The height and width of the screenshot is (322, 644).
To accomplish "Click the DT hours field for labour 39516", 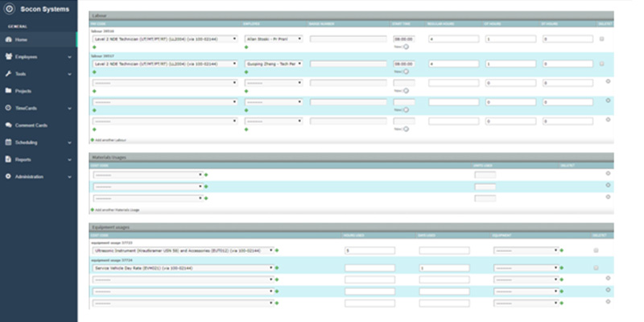I will (x=568, y=39).
